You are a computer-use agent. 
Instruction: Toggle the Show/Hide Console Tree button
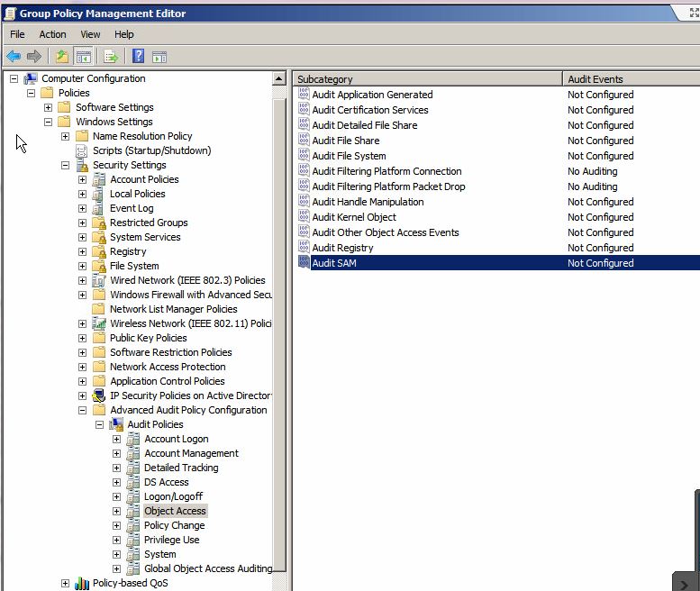(x=83, y=56)
